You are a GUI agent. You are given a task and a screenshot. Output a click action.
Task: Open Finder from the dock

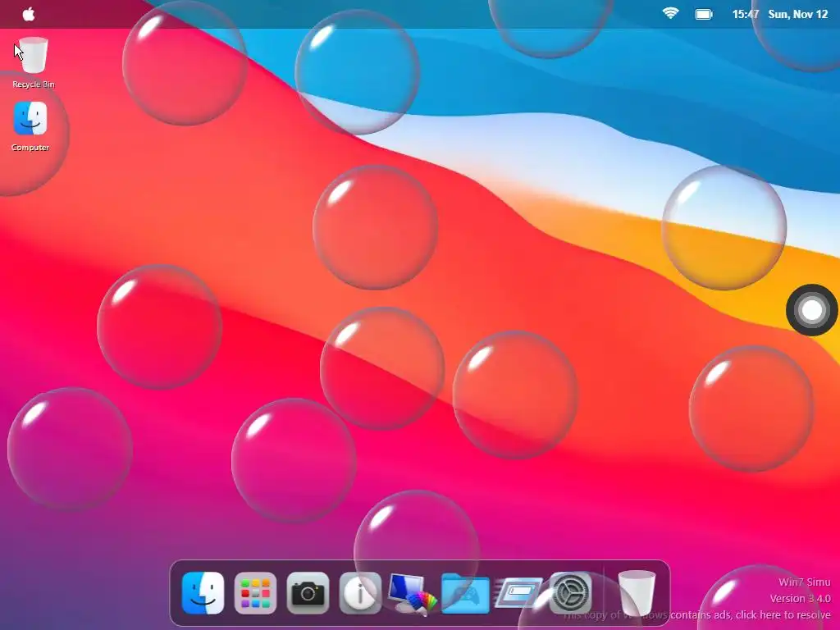click(x=203, y=593)
